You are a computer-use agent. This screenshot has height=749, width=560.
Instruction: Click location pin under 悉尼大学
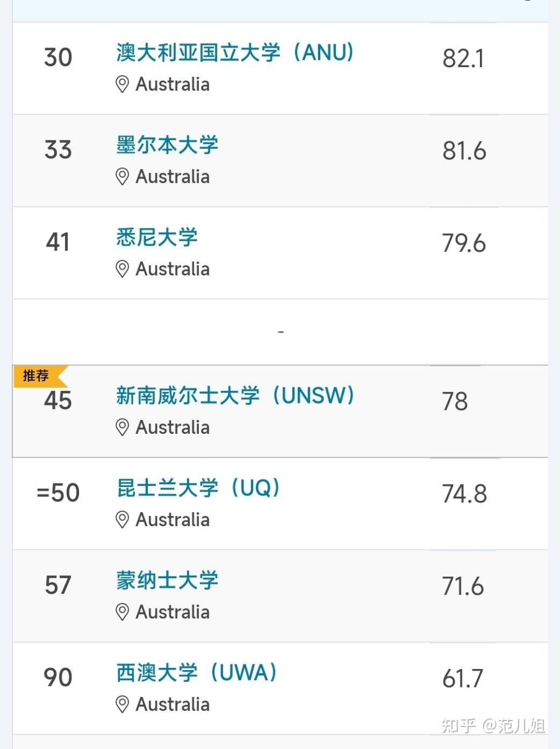122,269
